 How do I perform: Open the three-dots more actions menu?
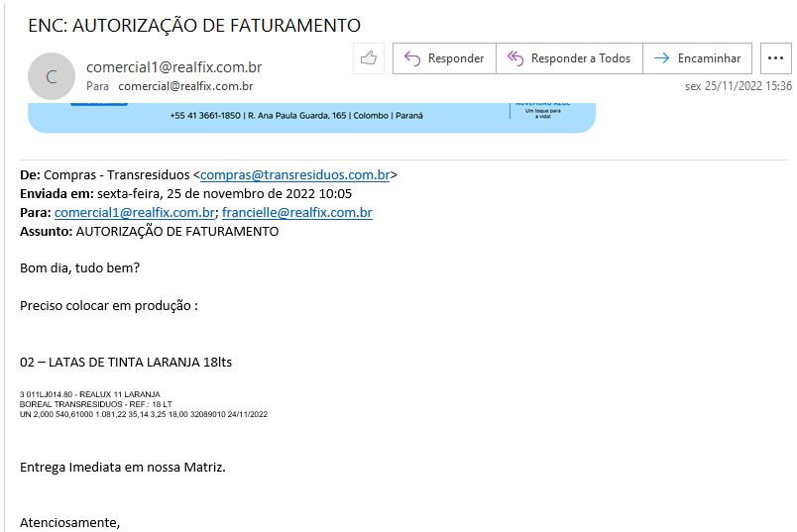(x=776, y=58)
